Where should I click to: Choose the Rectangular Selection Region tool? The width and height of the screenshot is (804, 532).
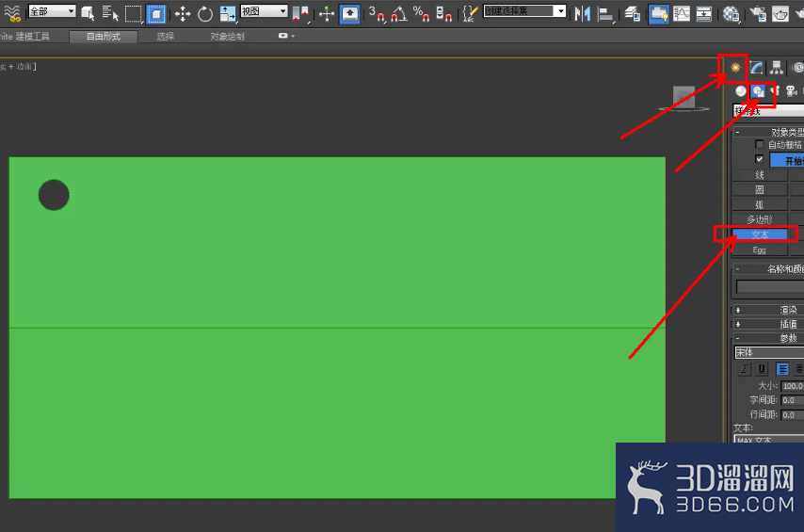point(134,13)
